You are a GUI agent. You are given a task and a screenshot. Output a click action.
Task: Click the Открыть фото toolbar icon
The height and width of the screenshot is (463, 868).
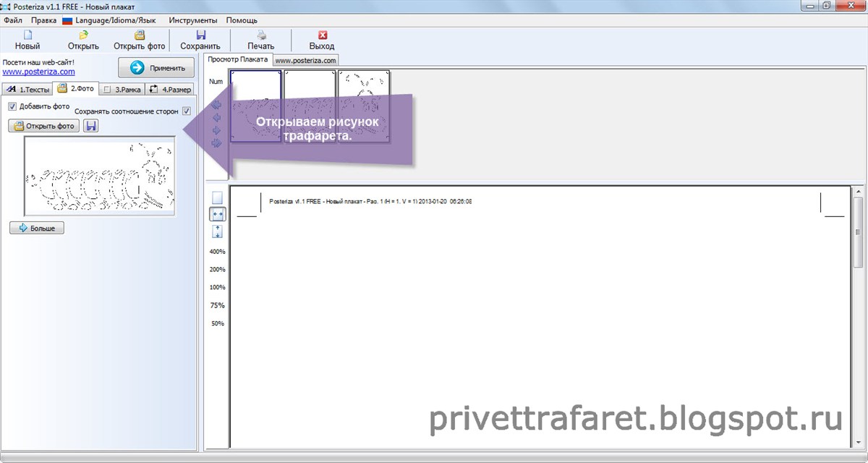tap(140, 35)
